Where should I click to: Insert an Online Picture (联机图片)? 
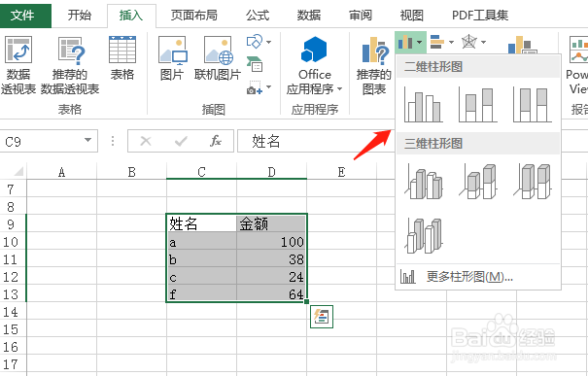click(218, 59)
